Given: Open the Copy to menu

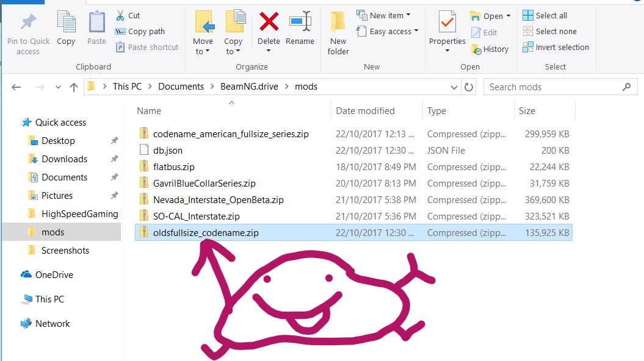Looking at the screenshot, I should click(233, 34).
